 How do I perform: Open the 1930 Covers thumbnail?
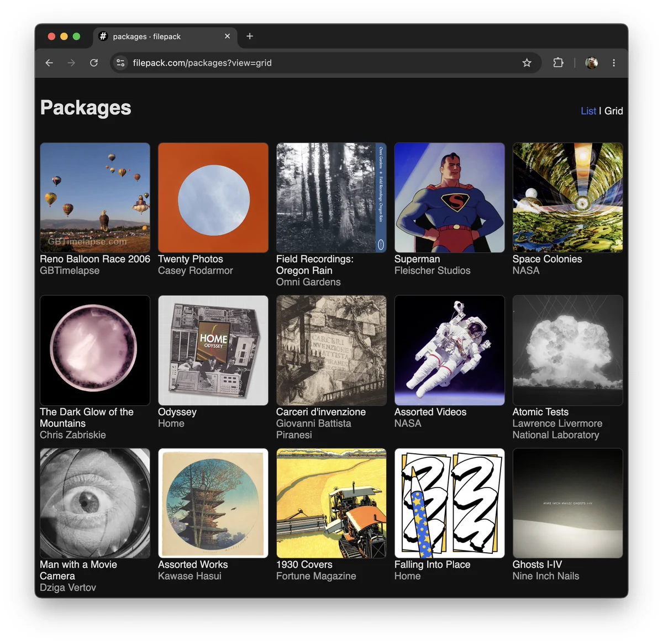tap(331, 503)
